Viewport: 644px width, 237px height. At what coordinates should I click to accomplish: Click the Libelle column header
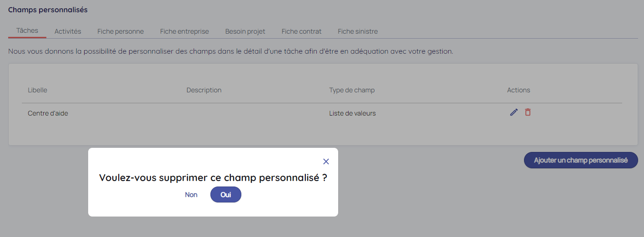[37, 90]
